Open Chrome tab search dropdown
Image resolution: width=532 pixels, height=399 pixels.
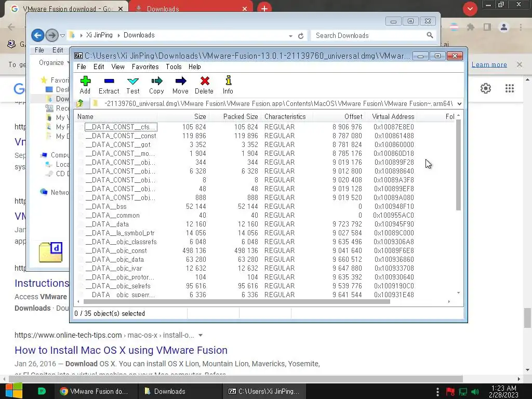tap(470, 8)
